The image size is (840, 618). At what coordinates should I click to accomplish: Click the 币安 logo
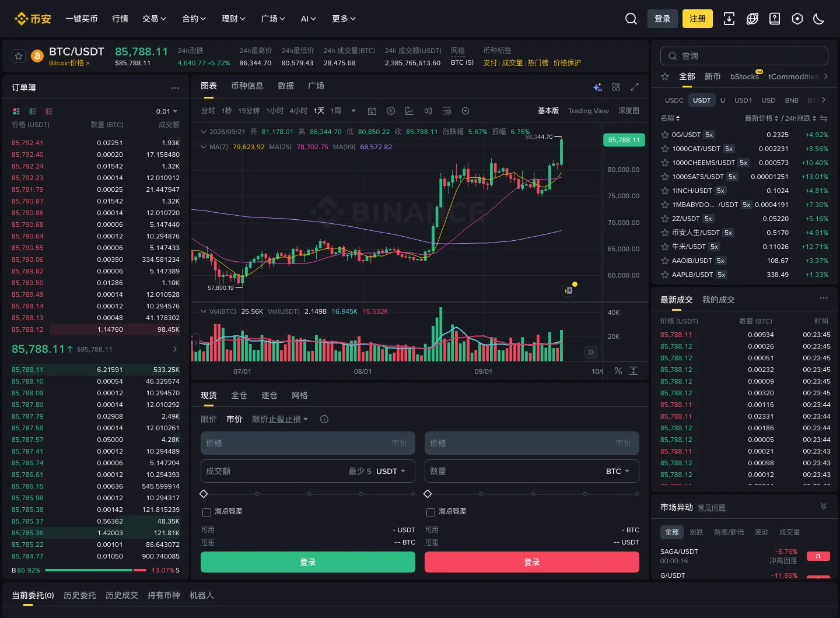[x=33, y=19]
